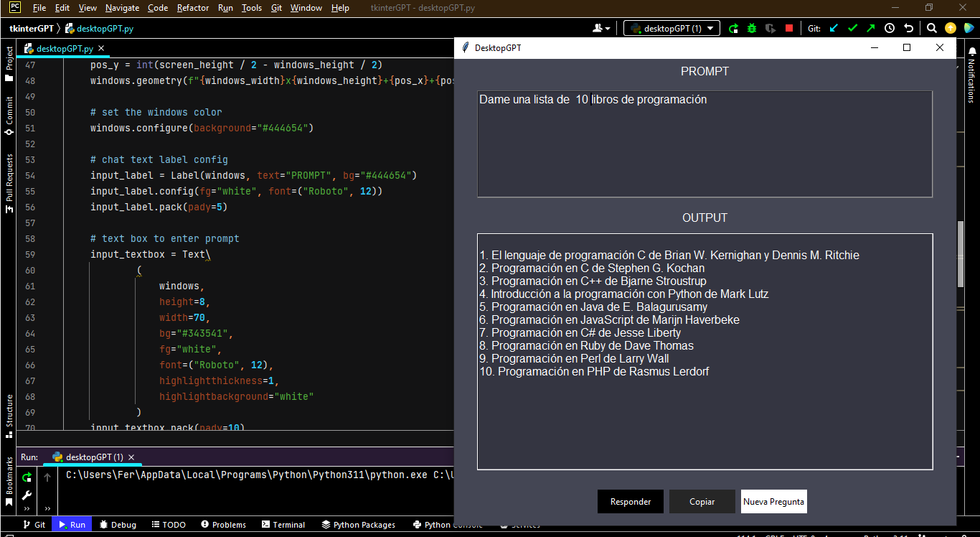Click output line 'Programación en C# de Jesse Liberty'
980x537 pixels.
coord(580,332)
